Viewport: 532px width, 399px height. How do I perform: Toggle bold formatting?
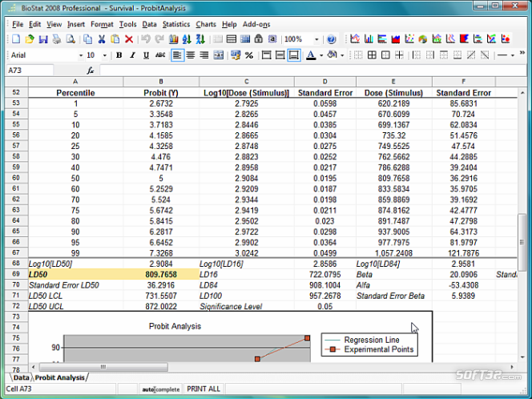click(119, 55)
